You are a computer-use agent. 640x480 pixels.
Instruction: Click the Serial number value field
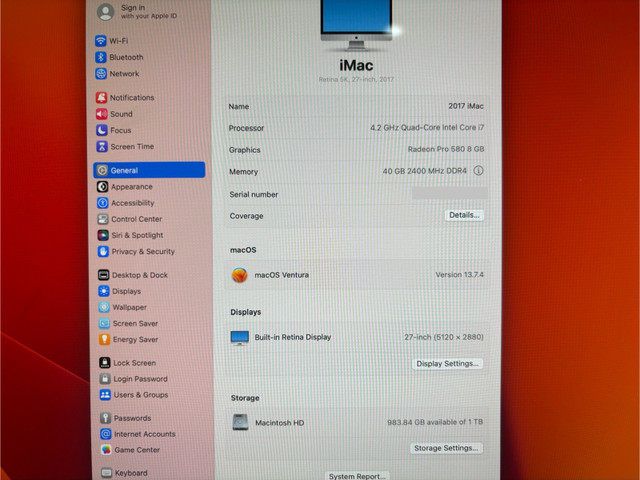(x=449, y=193)
